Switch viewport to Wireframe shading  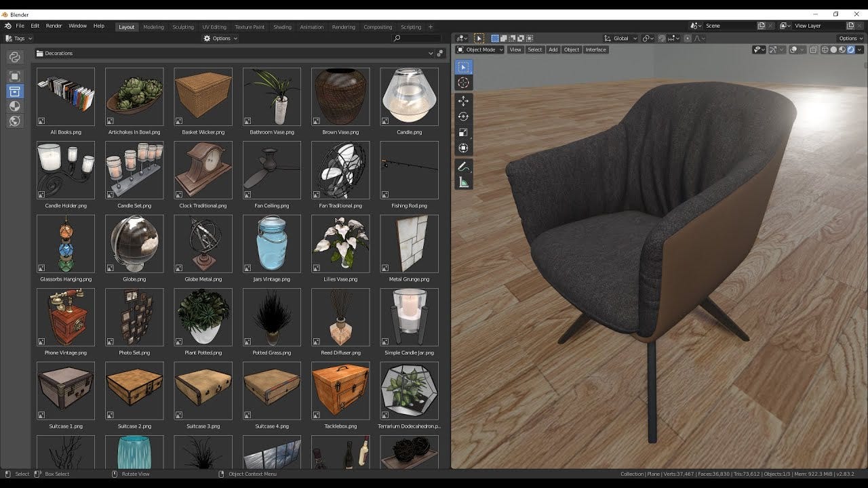[825, 49]
